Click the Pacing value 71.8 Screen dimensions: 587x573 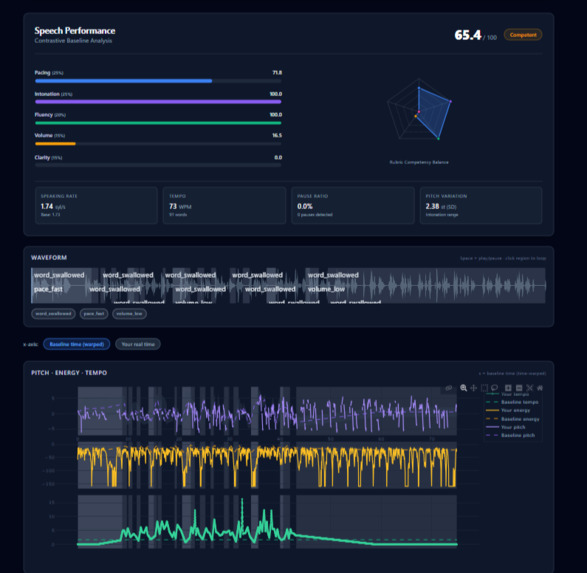coord(277,73)
